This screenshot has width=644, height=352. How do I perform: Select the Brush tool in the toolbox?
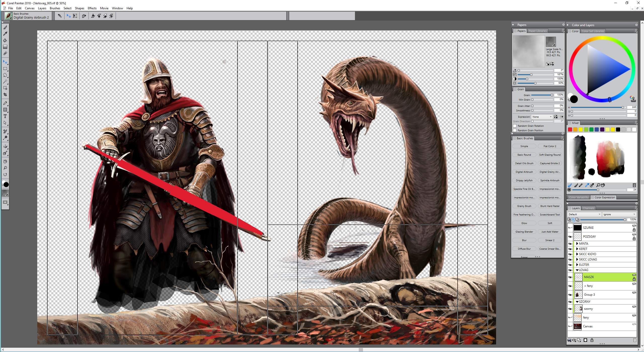click(x=5, y=27)
